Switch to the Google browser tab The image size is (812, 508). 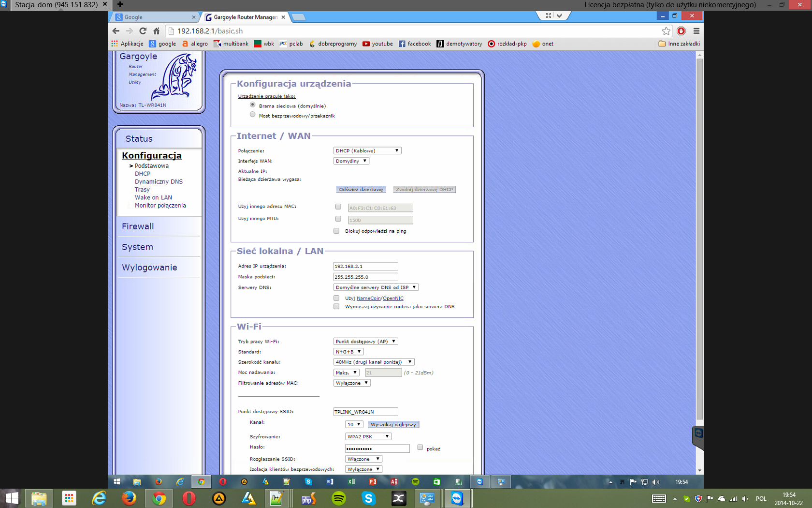(154, 17)
